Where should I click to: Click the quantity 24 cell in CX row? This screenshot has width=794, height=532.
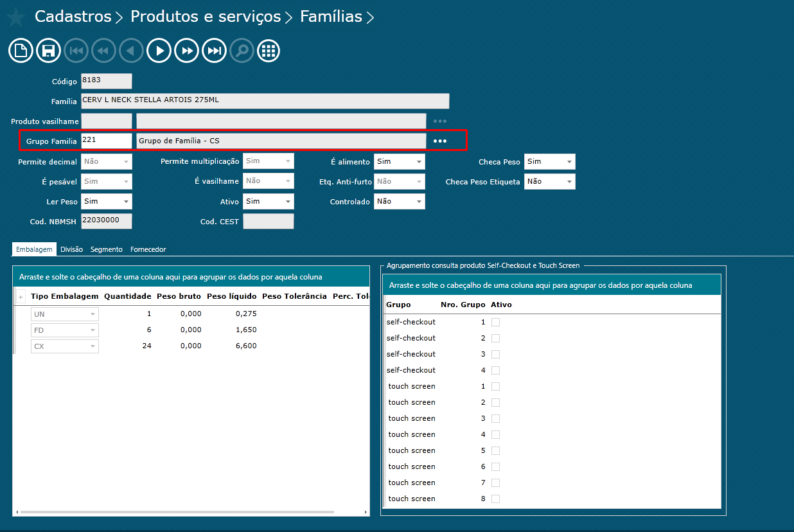coord(147,346)
